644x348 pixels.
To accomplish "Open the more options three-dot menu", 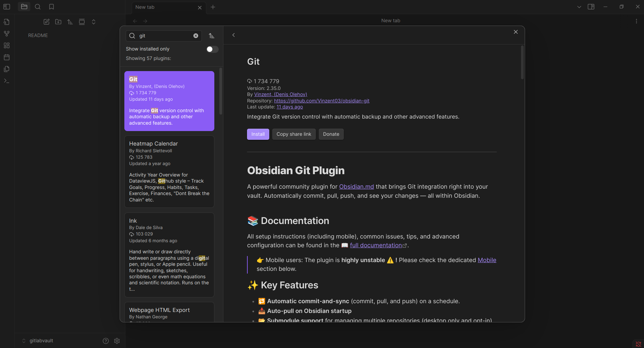I will (x=636, y=21).
